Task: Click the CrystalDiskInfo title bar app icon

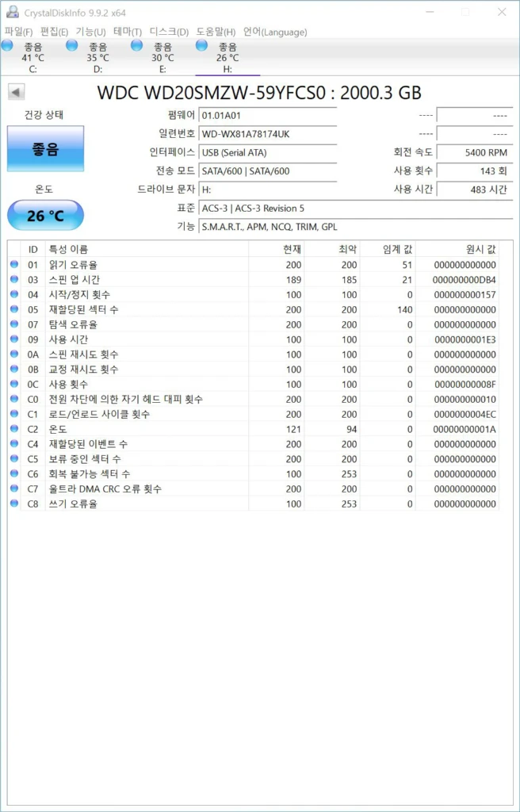Action: (12, 13)
